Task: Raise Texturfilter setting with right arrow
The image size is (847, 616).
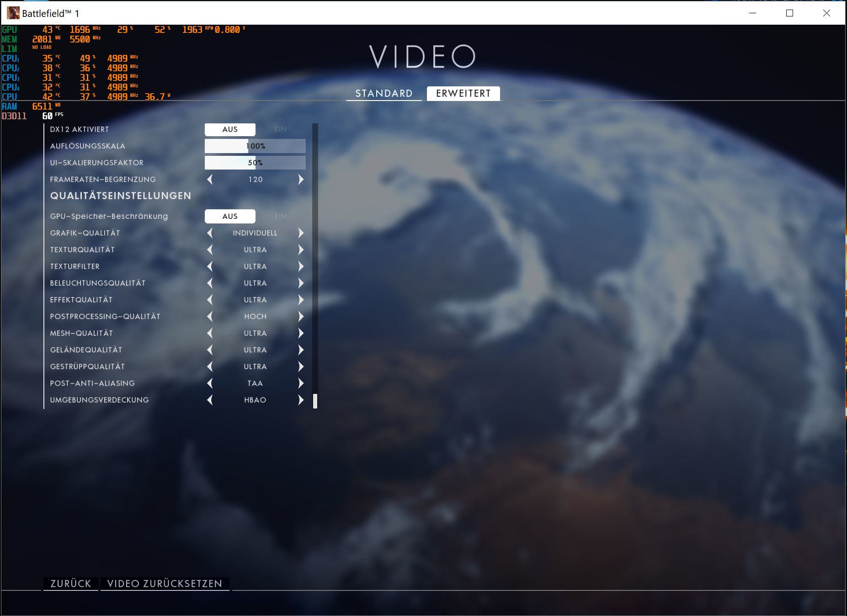Action: (301, 266)
